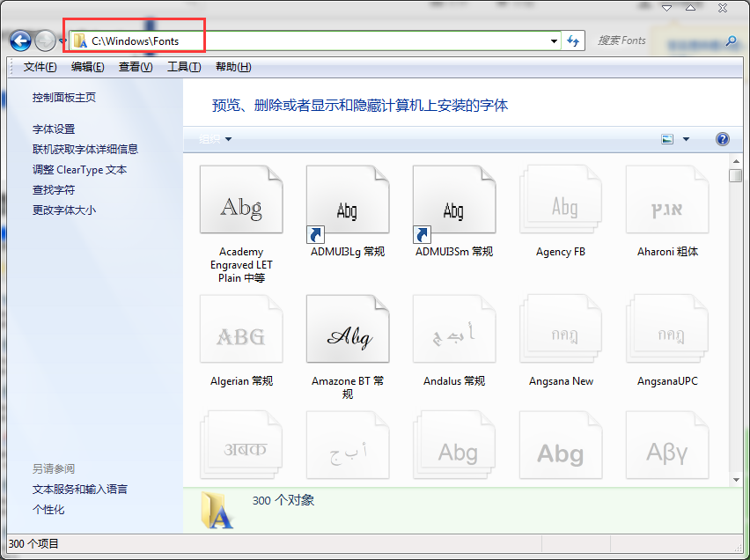Click the scrollbar up arrow
750x560 pixels.
tap(736, 161)
